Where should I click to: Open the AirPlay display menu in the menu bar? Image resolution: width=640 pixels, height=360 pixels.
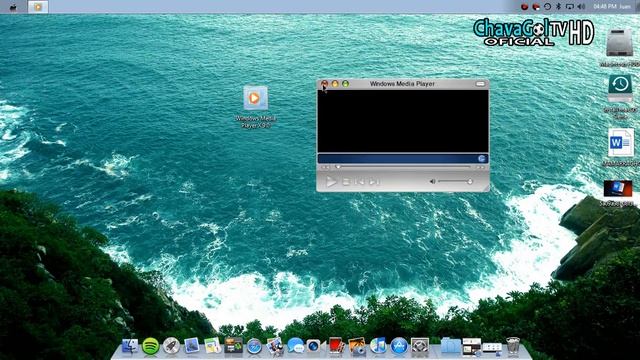pos(570,7)
